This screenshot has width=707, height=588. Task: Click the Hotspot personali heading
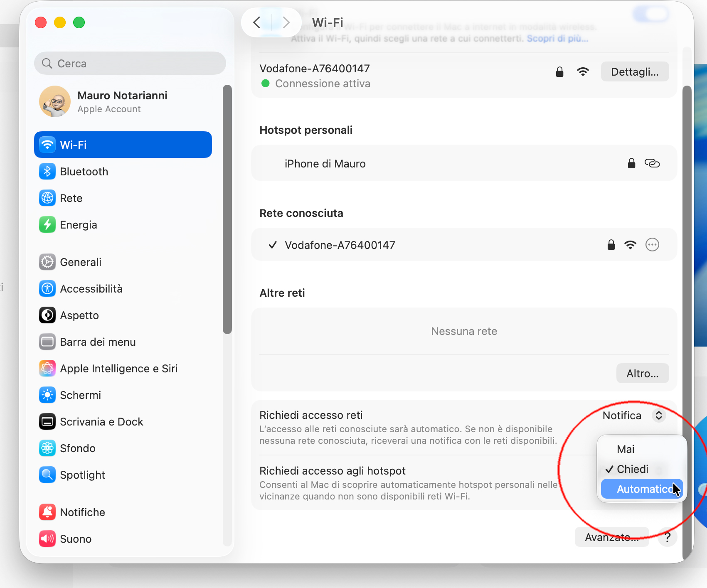tap(306, 130)
